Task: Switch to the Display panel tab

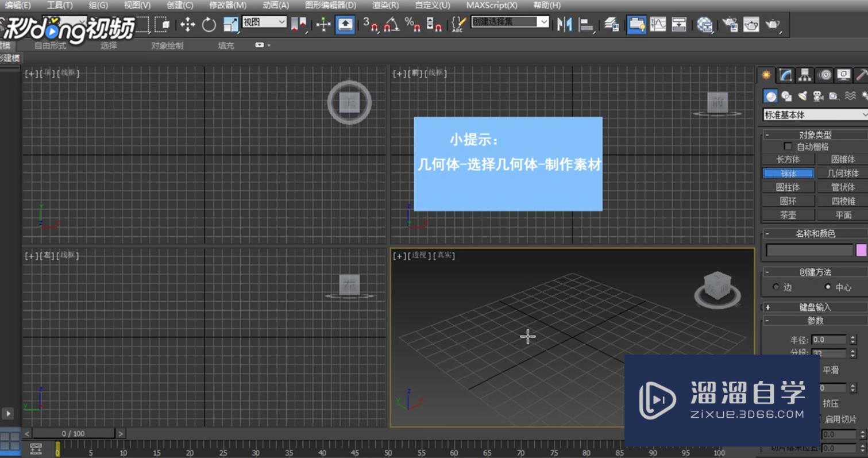Action: pyautogui.click(x=843, y=75)
